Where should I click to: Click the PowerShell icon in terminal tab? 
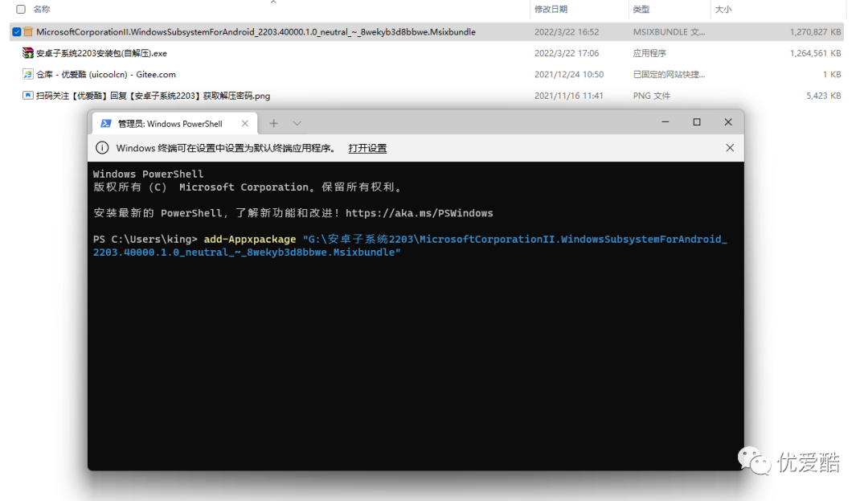coord(106,124)
